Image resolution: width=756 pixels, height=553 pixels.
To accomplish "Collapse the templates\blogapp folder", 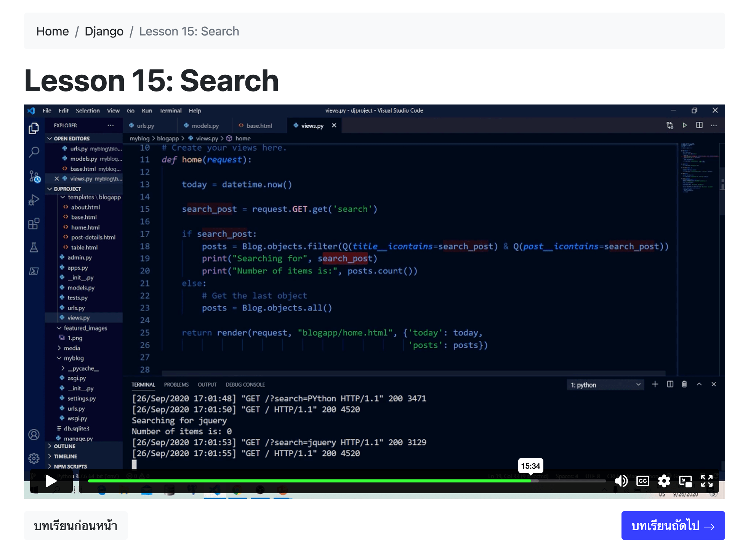I will 91,197.
